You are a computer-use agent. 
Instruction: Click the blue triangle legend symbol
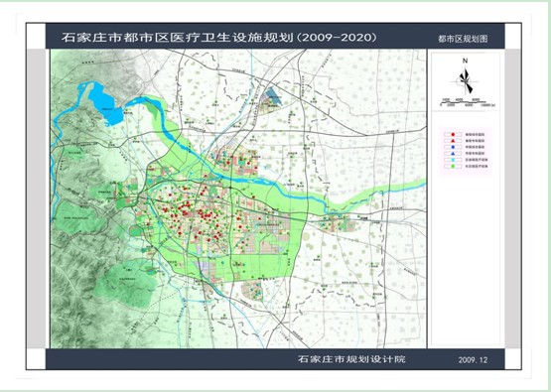pyautogui.click(x=454, y=154)
